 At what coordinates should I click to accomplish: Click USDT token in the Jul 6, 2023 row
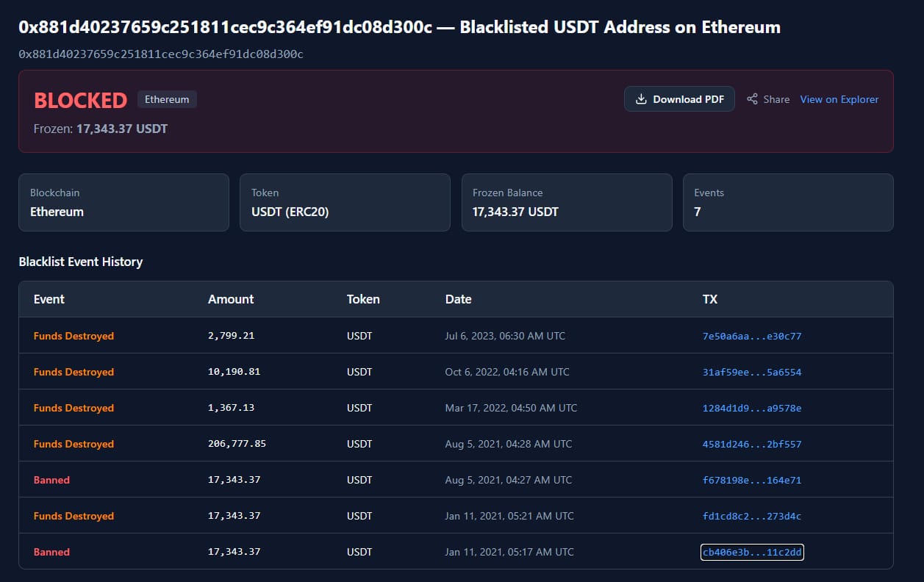click(359, 336)
